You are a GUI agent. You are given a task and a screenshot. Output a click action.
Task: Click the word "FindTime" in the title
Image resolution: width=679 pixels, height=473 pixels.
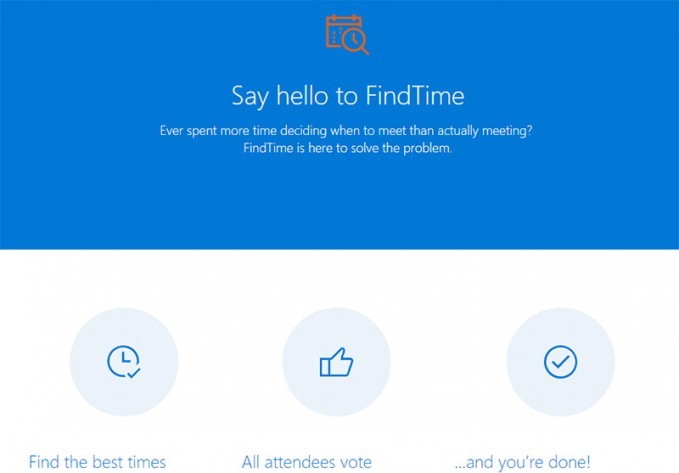click(415, 95)
